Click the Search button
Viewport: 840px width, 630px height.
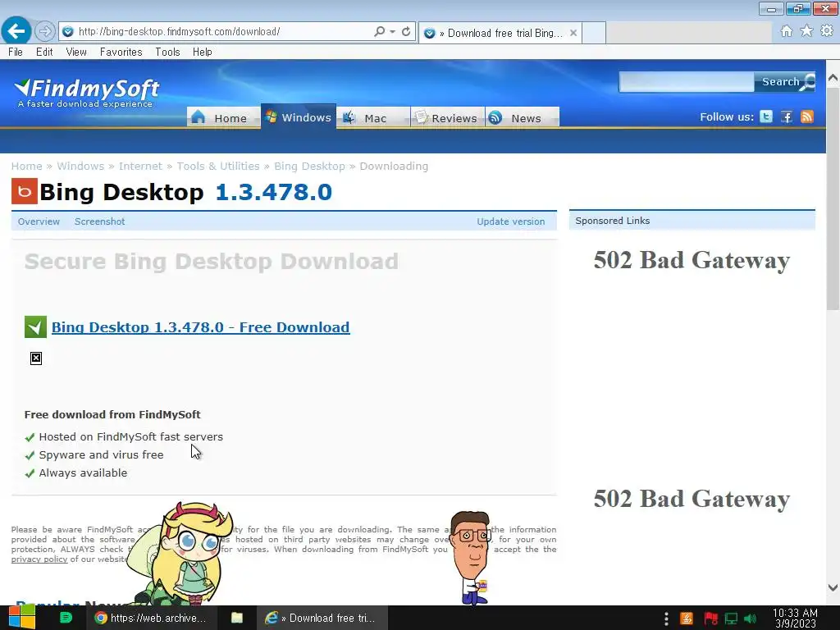tap(785, 82)
